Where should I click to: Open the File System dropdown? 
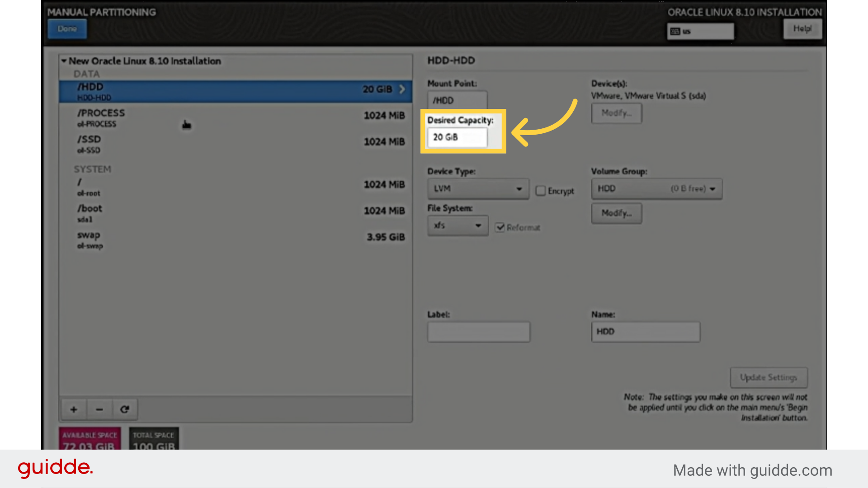(x=458, y=225)
